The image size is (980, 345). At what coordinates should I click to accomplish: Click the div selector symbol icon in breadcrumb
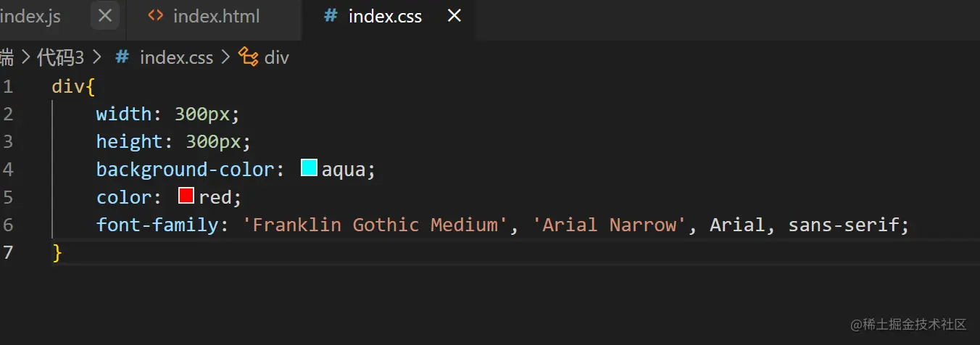249,57
